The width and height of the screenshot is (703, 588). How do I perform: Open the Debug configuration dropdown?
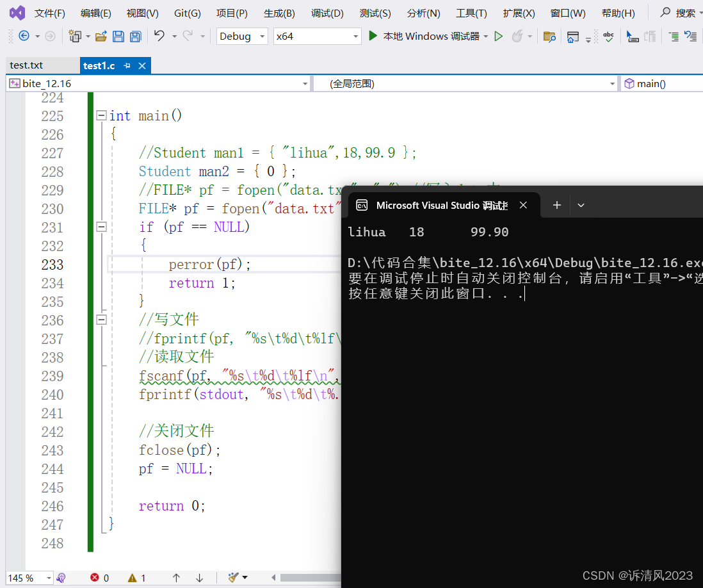tap(242, 37)
